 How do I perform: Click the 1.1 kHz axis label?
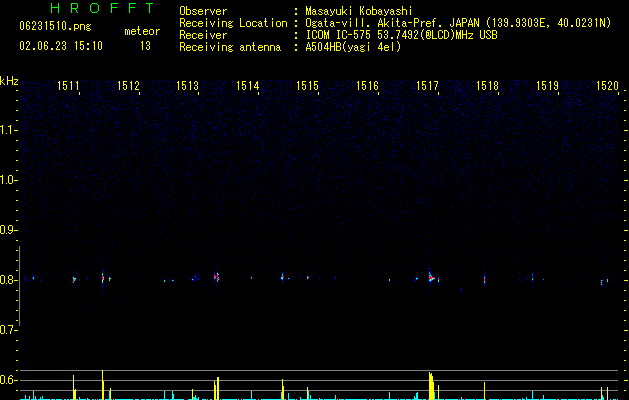pyautogui.click(x=8, y=130)
